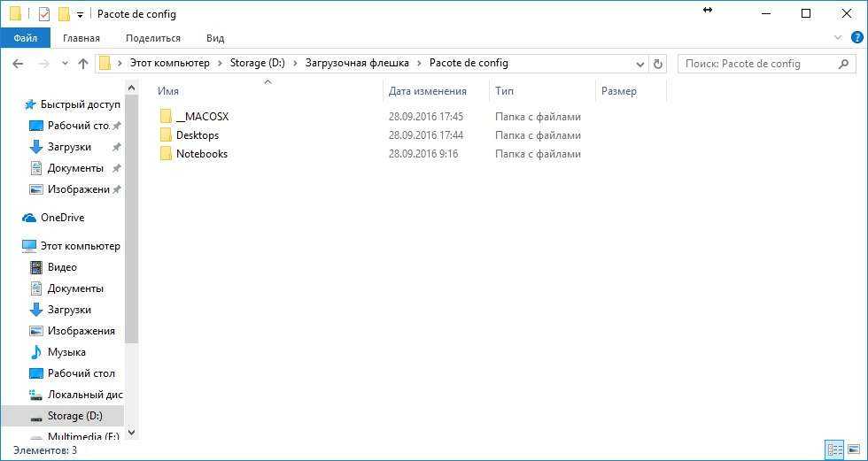
Task: Expand the ribbon with chevron arrow
Action: point(839,38)
